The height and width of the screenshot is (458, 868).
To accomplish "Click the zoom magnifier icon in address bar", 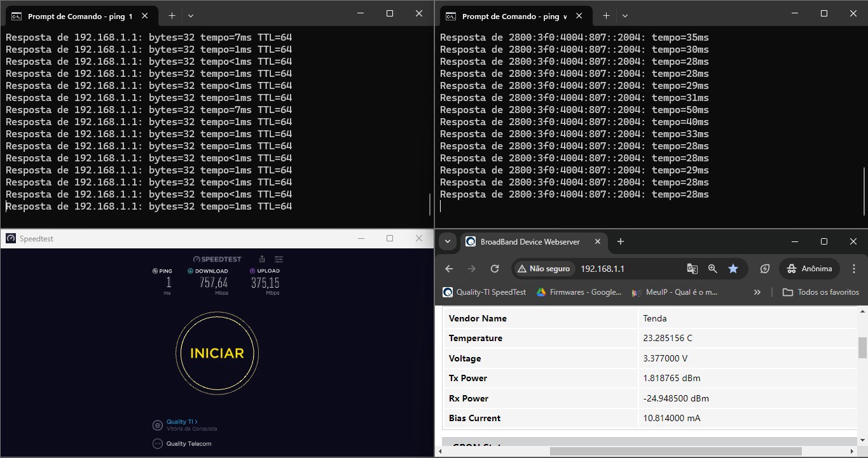I will [713, 269].
